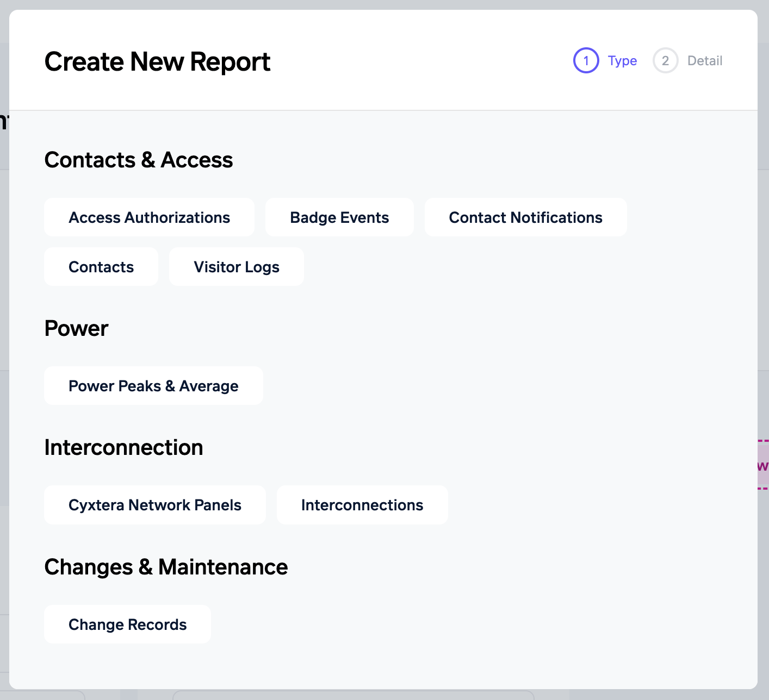The width and height of the screenshot is (769, 700).
Task: Switch to the Detail step label
Action: coord(705,61)
